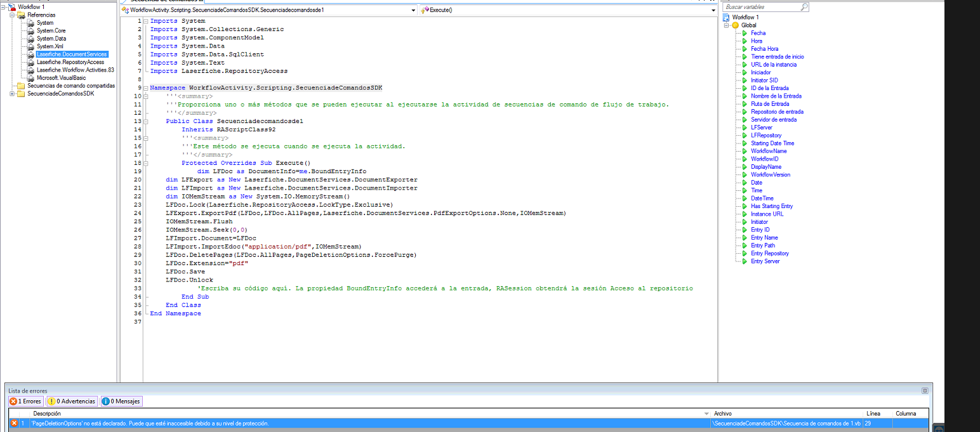The image size is (980, 432).
Task: Click the Workflow 1 icon in variables panel
Action: coord(726,17)
